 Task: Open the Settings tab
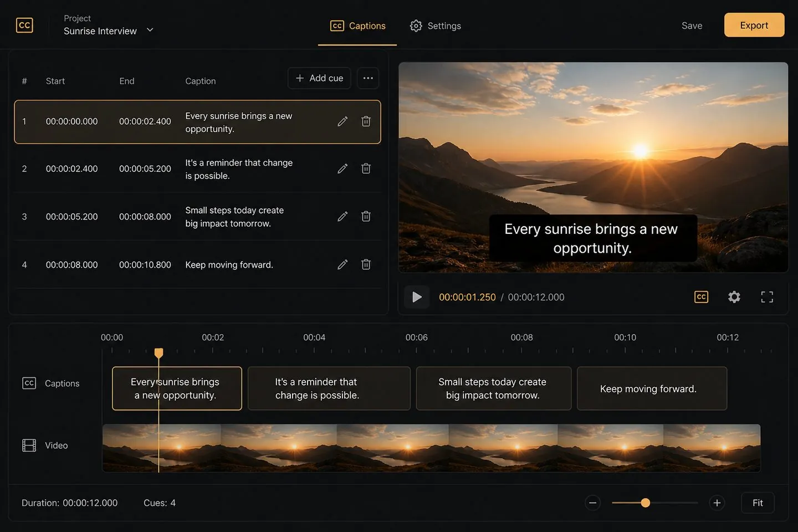[x=435, y=26]
